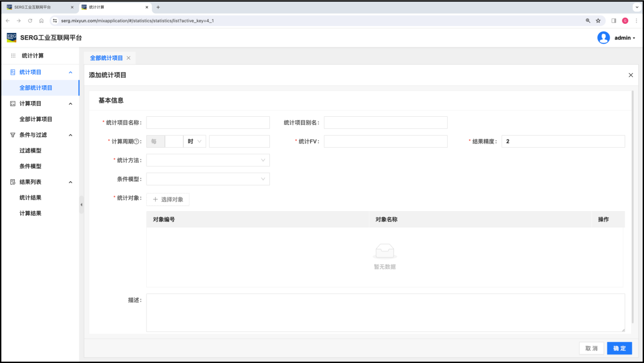The height and width of the screenshot is (363, 644).
Task: Click the 选择对象 button
Action: click(168, 200)
